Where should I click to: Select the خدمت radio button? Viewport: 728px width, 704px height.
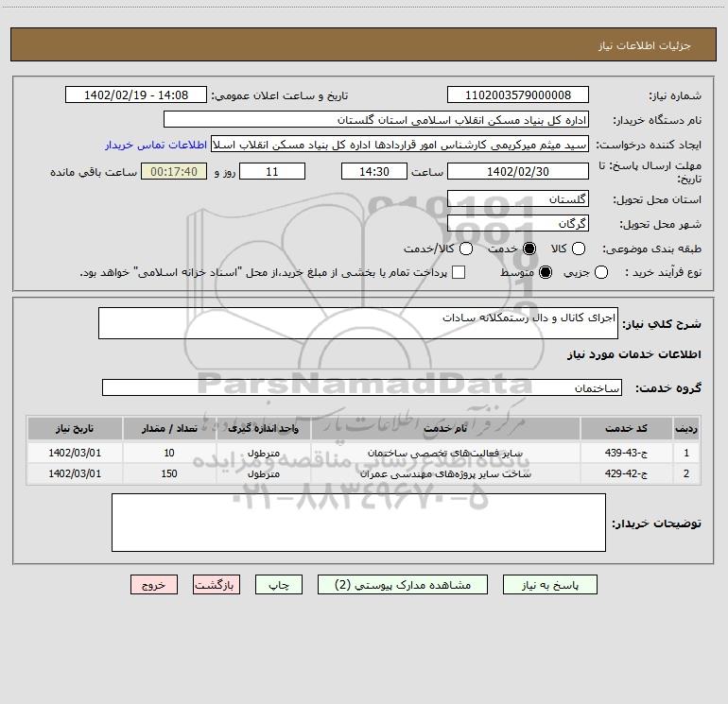(529, 249)
